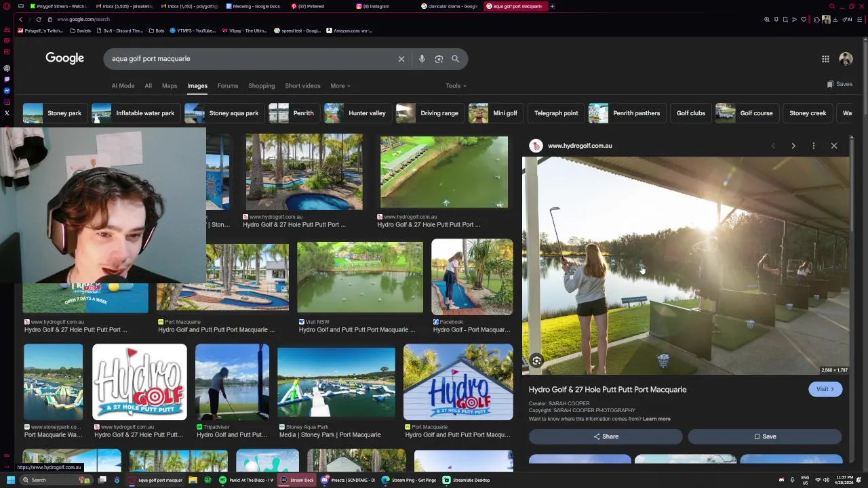This screenshot has width=868, height=488.
Task: Click the hydrogolf.com.au site favicon in preview
Action: point(536,146)
